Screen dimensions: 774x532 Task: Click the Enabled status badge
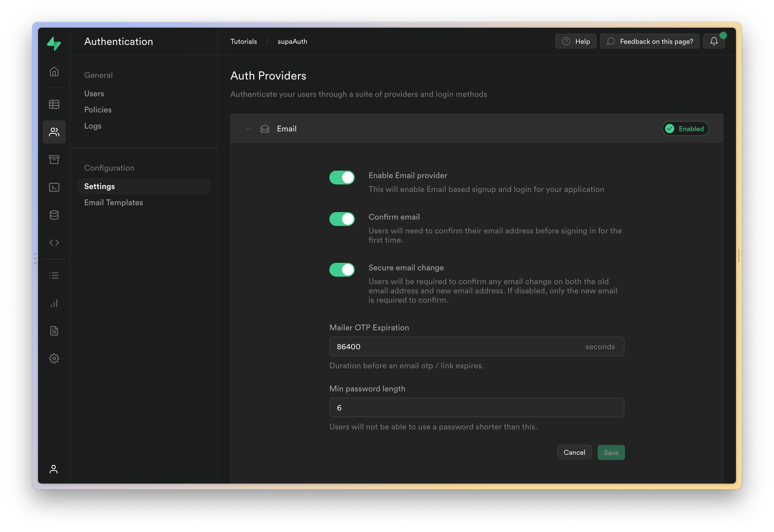(x=685, y=129)
